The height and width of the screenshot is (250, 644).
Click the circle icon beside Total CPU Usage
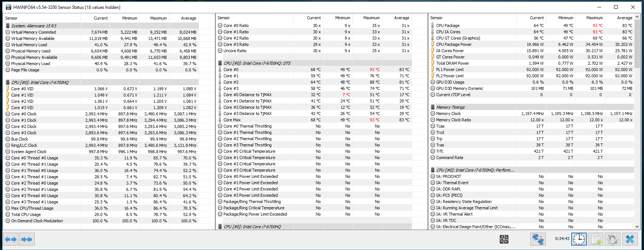point(8,214)
